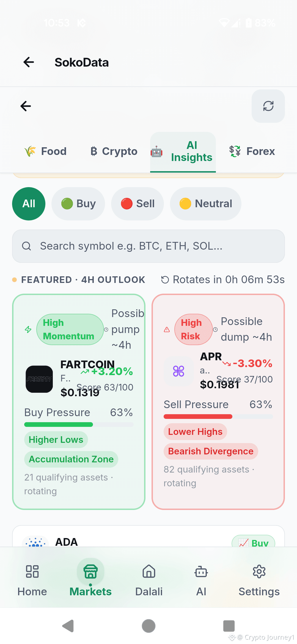297x644 pixels.
Task: Filter signals by Buy
Action: (x=78, y=204)
